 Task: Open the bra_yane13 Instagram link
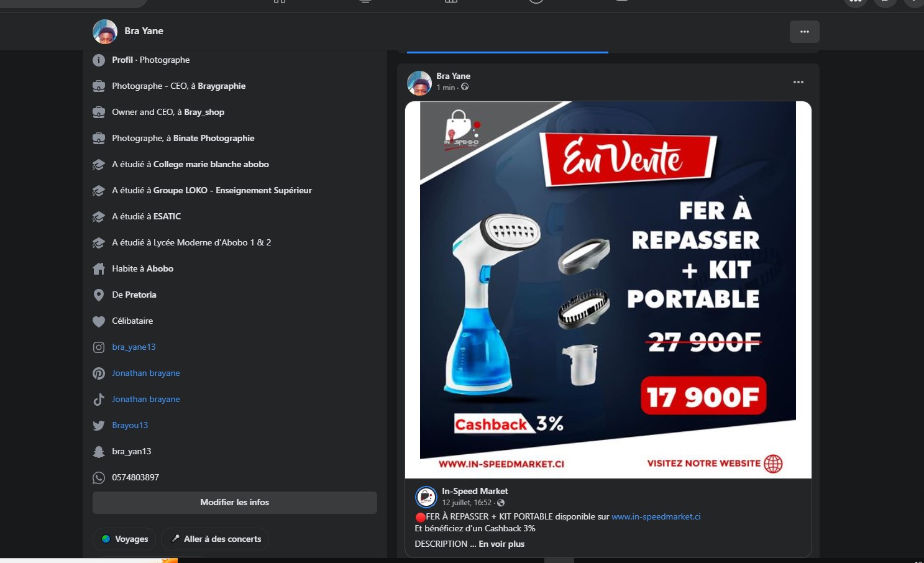[x=134, y=347]
